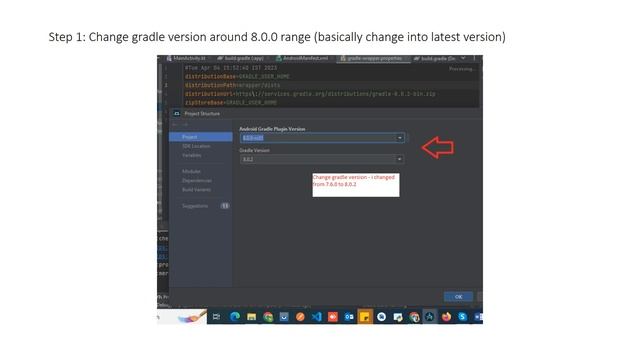Screen dimensions: 640x360
Task: Open the AndroidManifest.xml tab
Action: coord(302,59)
